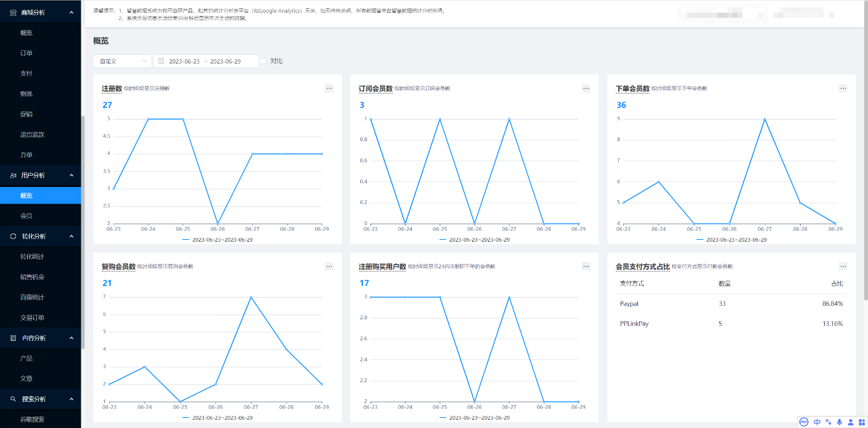Screen dimensions: 868x428
Task: Click the calendar icon in the date range field
Action: (x=161, y=61)
